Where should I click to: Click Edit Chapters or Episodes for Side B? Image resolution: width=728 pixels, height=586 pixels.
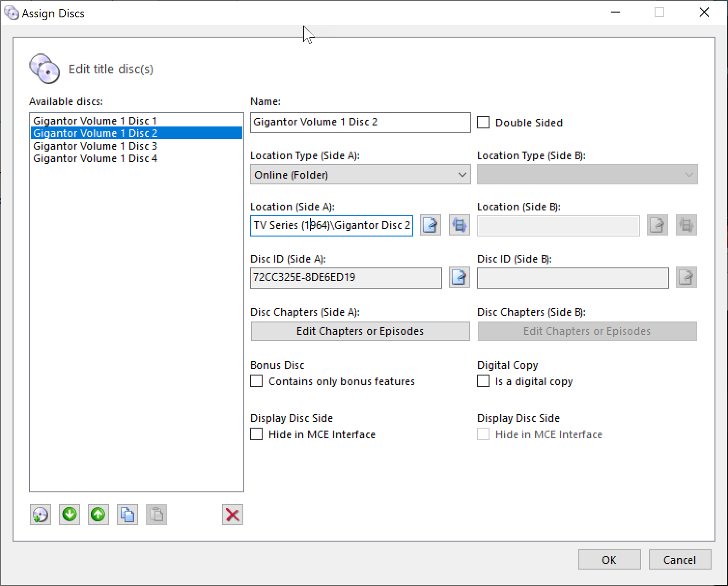pyautogui.click(x=587, y=331)
